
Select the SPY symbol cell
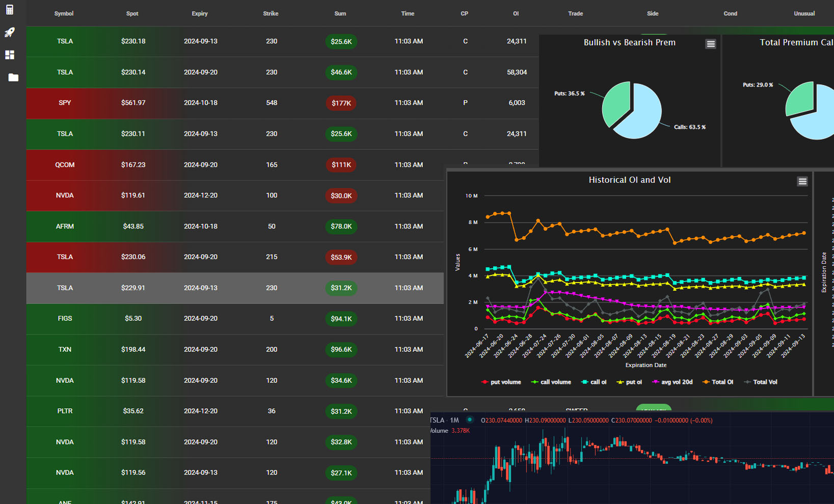tap(65, 103)
